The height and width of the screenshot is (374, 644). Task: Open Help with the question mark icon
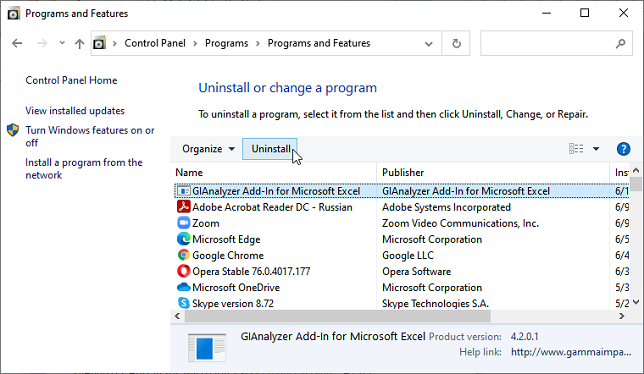(x=623, y=149)
